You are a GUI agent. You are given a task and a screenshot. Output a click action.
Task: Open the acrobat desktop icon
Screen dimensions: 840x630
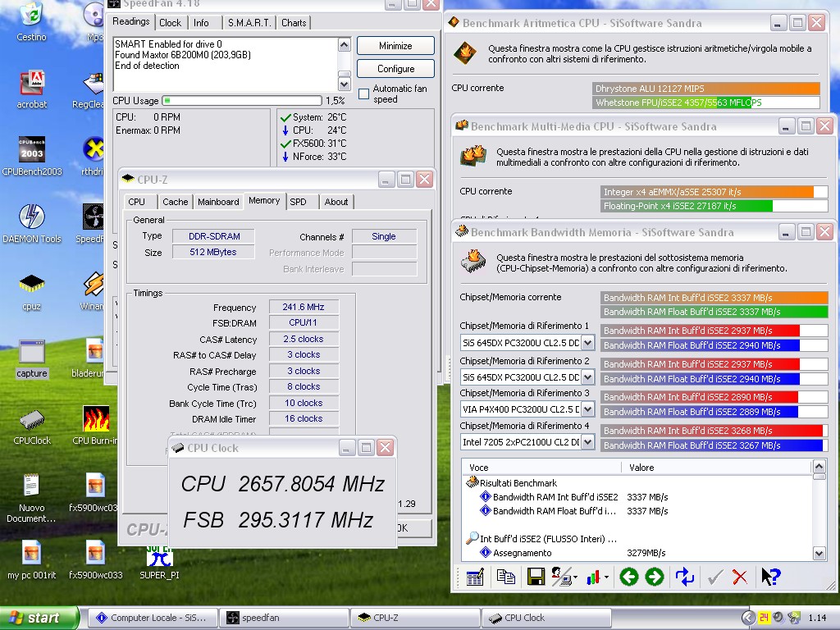pyautogui.click(x=32, y=89)
